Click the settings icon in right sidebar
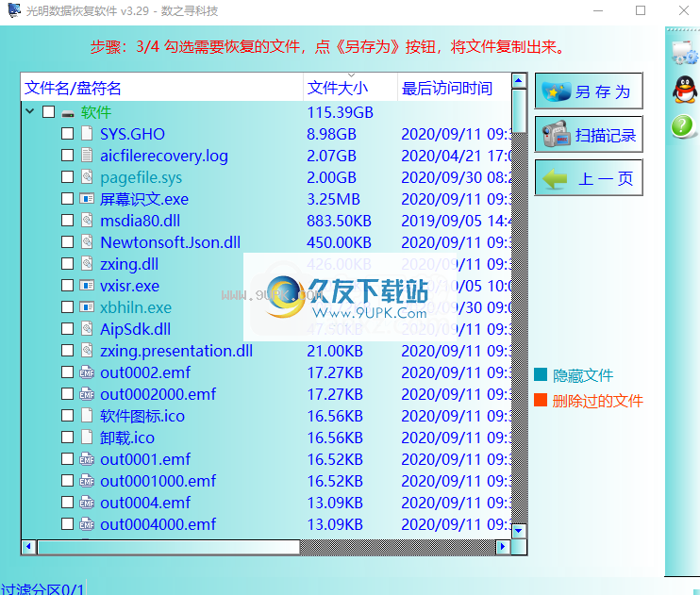The image size is (700, 595). click(684, 53)
